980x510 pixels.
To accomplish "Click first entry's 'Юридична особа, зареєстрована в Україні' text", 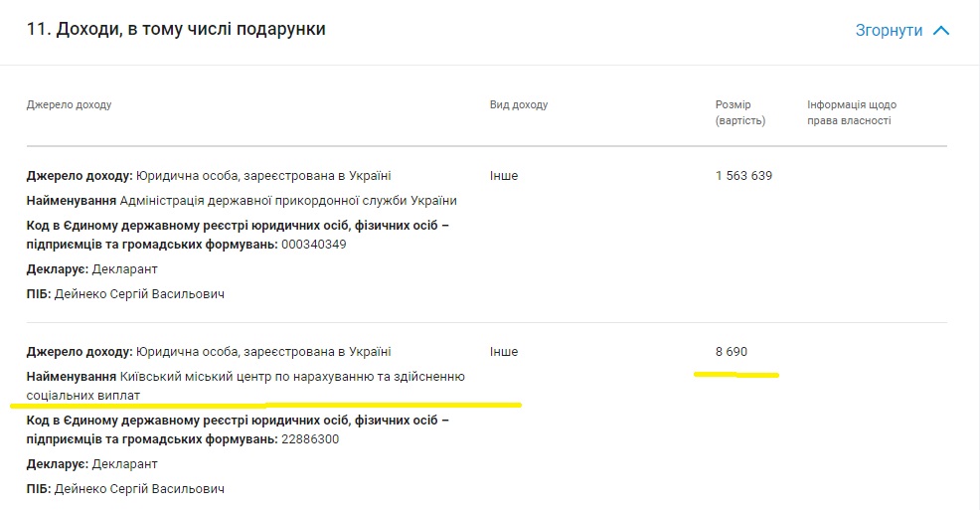I will coord(263,176).
